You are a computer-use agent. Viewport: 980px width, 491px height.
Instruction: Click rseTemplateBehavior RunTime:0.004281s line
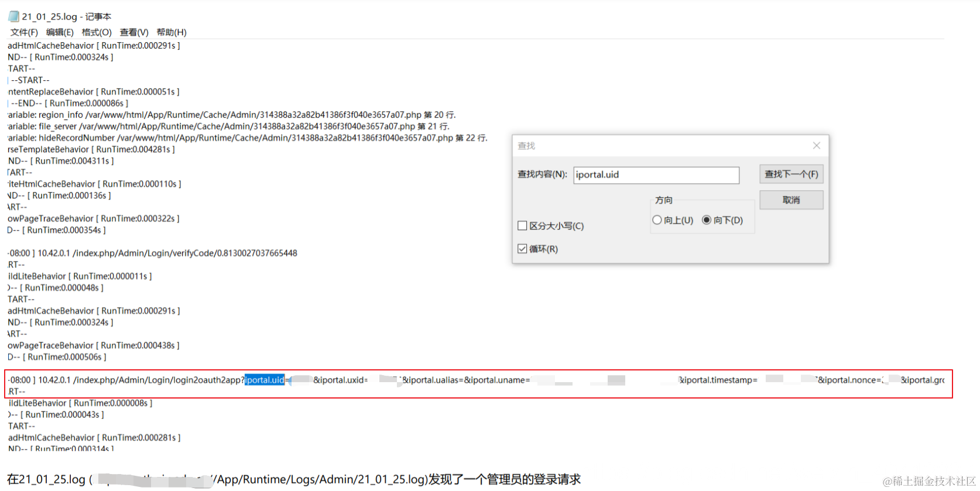click(91, 149)
